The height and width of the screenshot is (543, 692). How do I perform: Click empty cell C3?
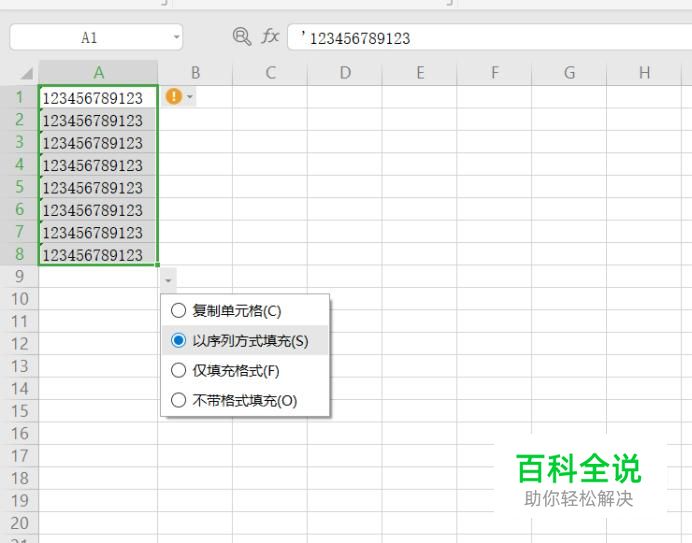(270, 142)
